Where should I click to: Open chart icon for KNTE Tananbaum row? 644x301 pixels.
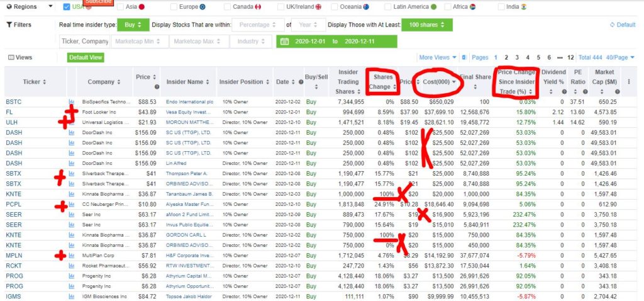[x=72, y=194]
